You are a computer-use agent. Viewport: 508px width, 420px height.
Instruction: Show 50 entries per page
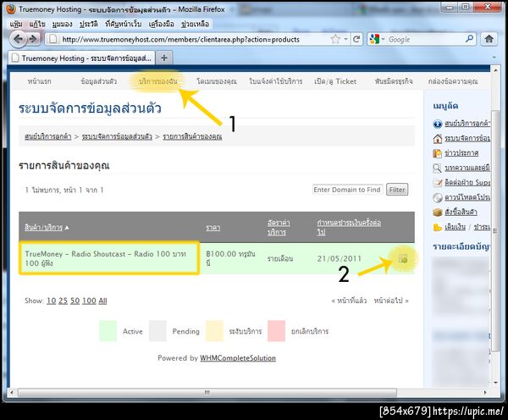(75, 301)
